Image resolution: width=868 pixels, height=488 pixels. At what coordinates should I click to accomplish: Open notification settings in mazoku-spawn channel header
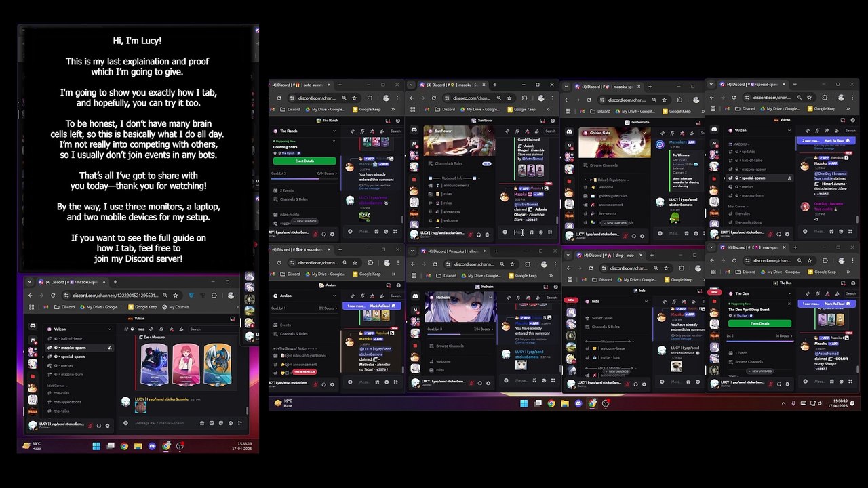point(162,329)
